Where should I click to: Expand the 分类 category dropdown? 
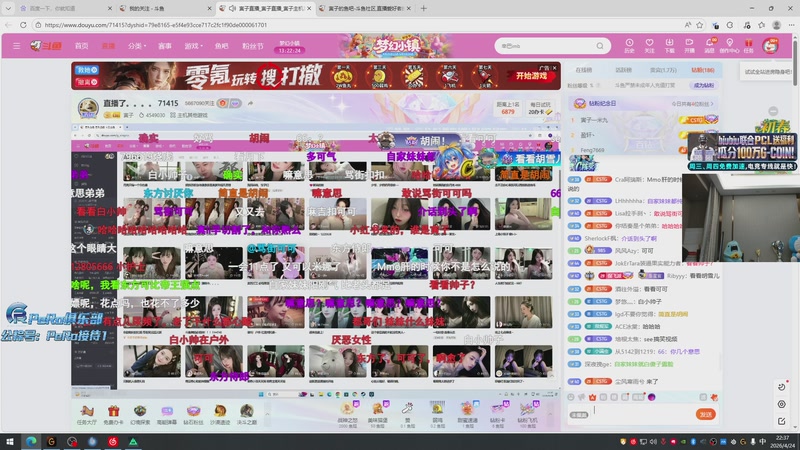click(x=136, y=46)
